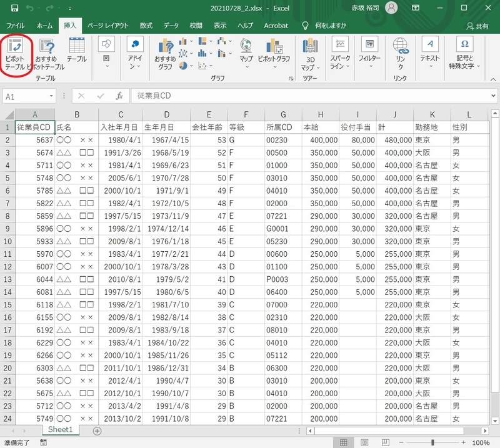This screenshot has width=500, height=448.
Task: Switch to the ホーム tab
Action: (44, 26)
